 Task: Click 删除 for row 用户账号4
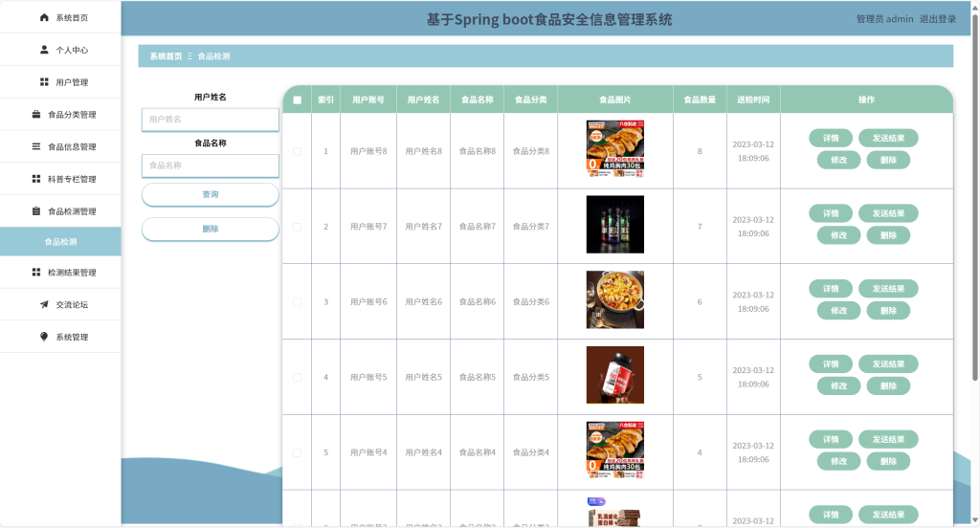(x=888, y=461)
